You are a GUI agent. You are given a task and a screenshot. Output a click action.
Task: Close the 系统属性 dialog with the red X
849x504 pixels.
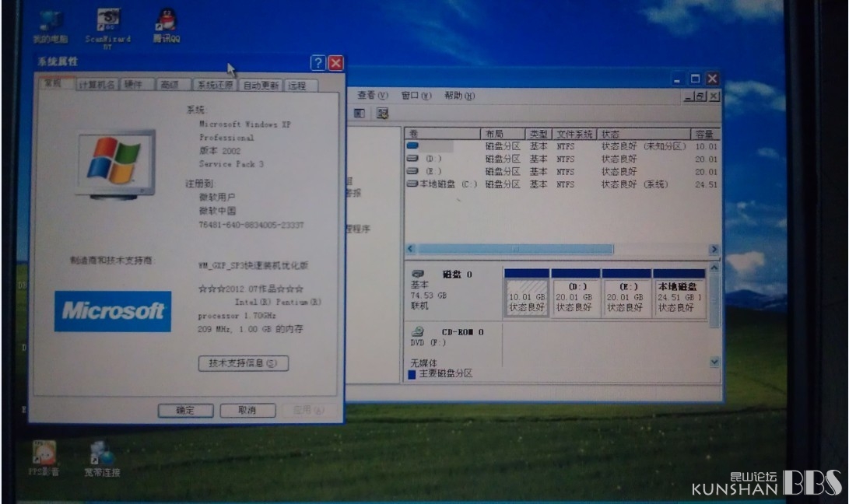(x=335, y=63)
